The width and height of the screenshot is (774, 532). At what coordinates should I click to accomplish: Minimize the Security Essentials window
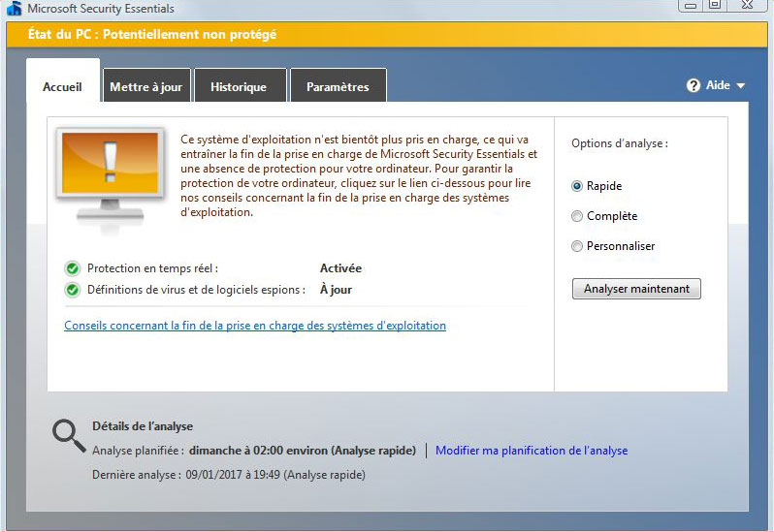[x=691, y=6]
